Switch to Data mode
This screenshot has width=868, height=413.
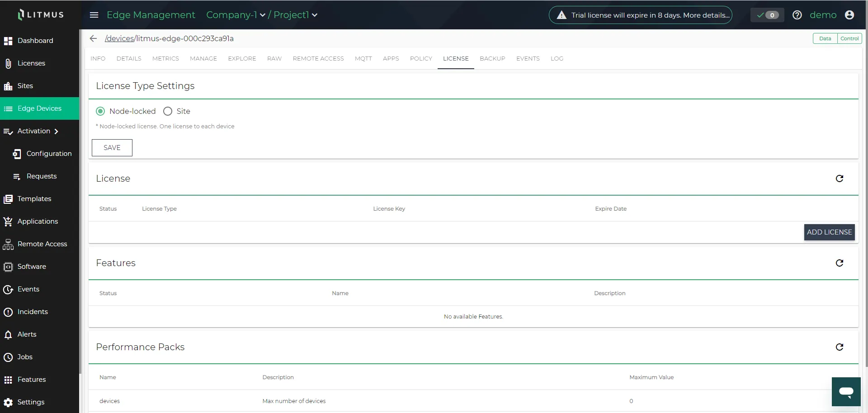[x=825, y=38]
